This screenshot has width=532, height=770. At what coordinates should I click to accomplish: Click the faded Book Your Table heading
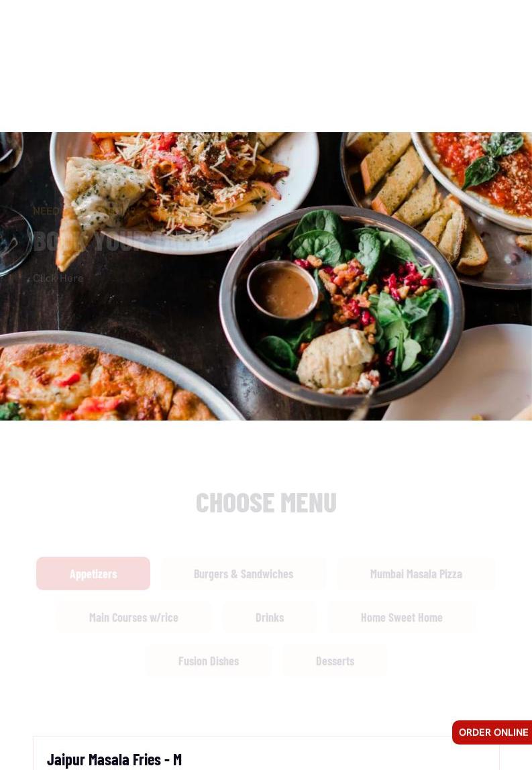pyautogui.click(x=150, y=241)
